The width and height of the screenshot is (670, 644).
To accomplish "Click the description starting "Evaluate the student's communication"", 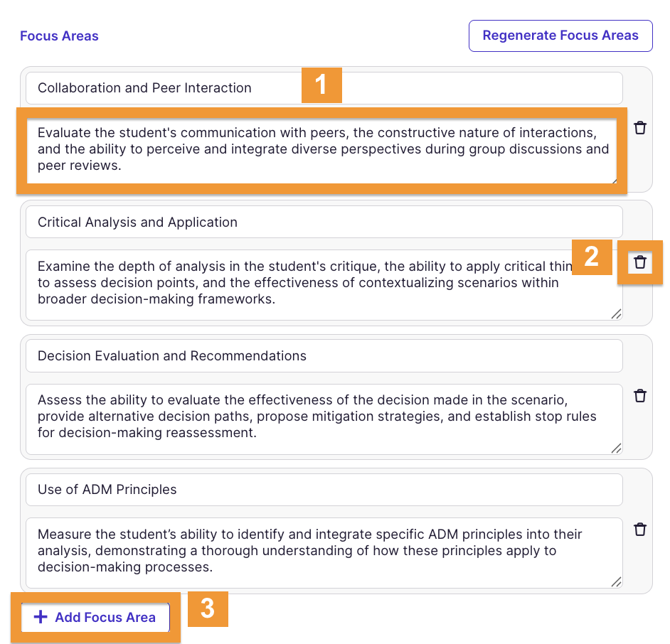I will [322, 149].
